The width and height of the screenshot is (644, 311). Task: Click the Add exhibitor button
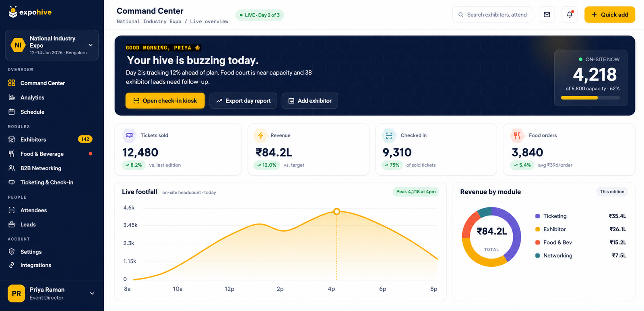310,101
